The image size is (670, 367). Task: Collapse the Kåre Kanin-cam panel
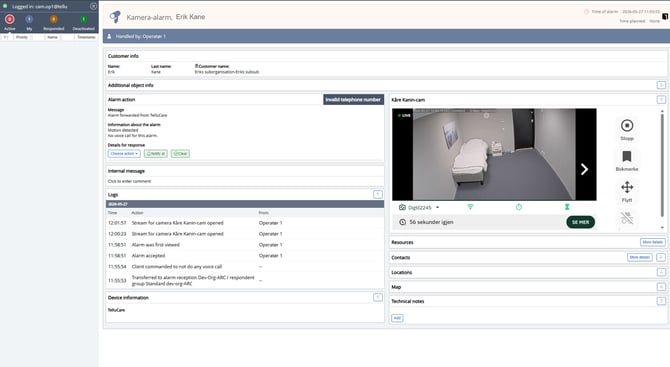pos(661,100)
